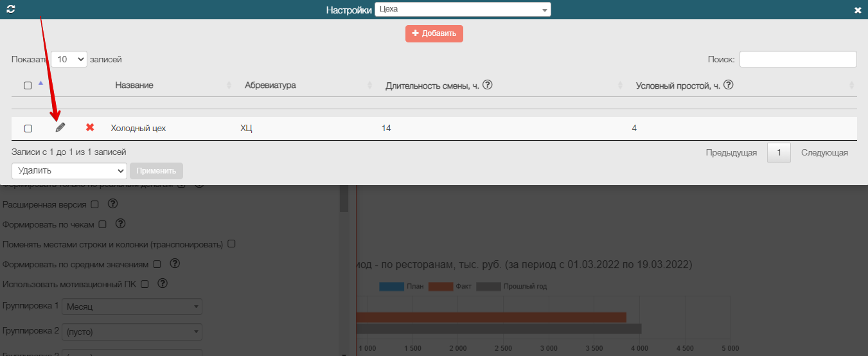Open help icon beside Длительность смены

[487, 85]
